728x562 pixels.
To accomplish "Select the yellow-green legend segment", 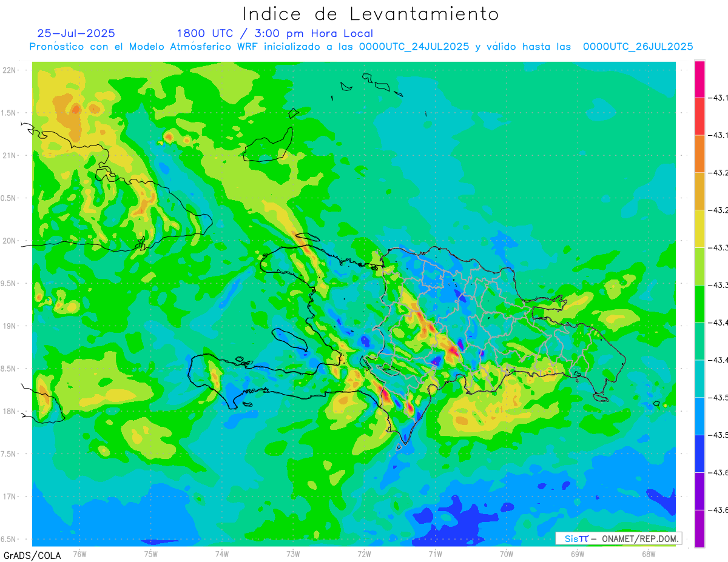I will pos(699,266).
